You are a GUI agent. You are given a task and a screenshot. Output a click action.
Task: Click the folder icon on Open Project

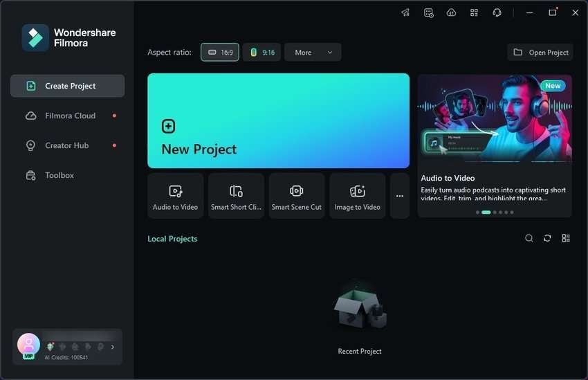[x=518, y=52]
